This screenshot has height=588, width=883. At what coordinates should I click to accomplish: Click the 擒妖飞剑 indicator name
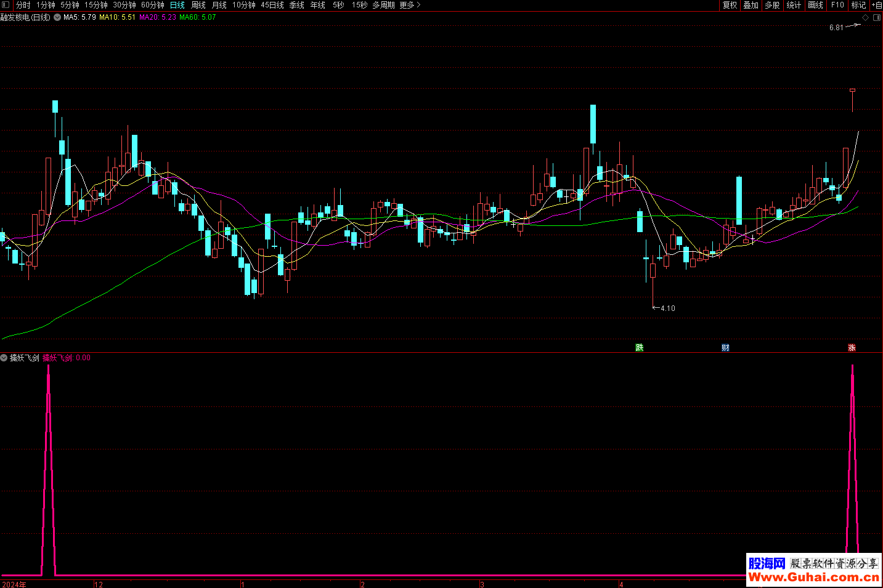coord(25,358)
